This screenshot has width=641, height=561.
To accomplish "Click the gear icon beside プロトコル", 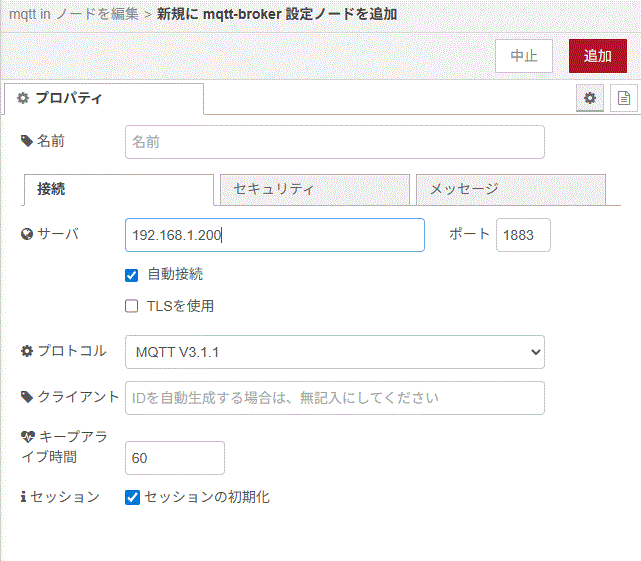I will [27, 351].
